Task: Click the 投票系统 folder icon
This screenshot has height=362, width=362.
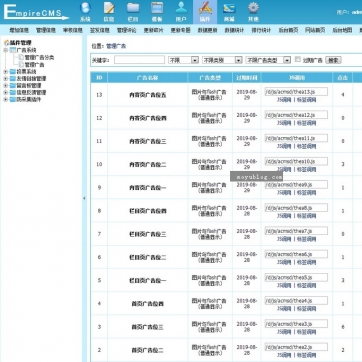Action: click(13, 71)
